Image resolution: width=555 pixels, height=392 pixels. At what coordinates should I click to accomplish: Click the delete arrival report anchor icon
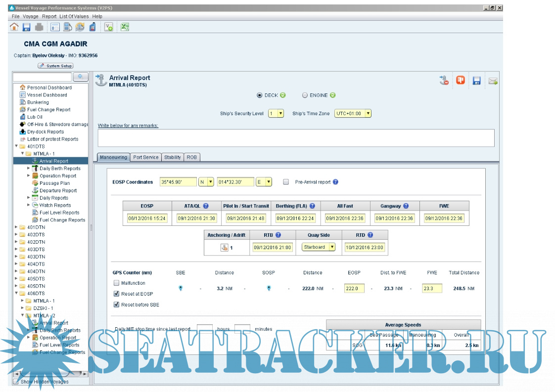coord(444,81)
